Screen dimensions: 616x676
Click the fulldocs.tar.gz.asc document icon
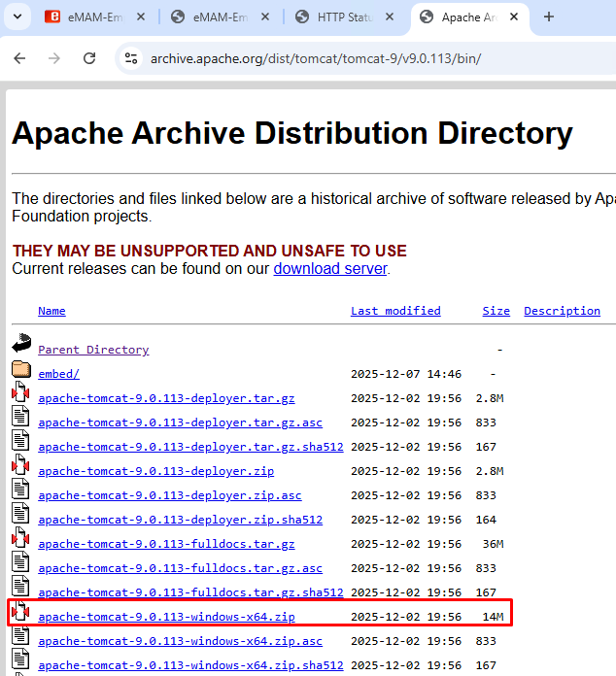21,563
